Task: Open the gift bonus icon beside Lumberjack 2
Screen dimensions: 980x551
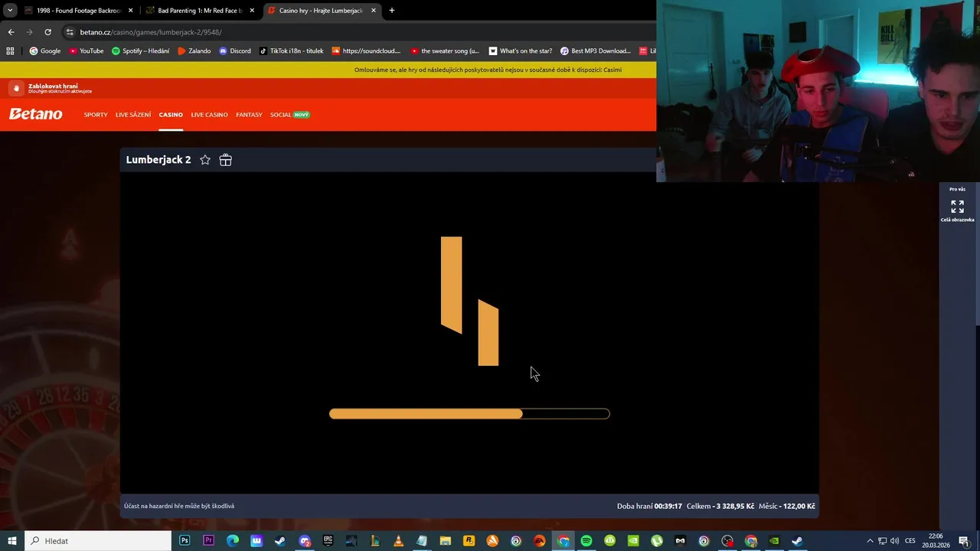Action: (x=225, y=160)
